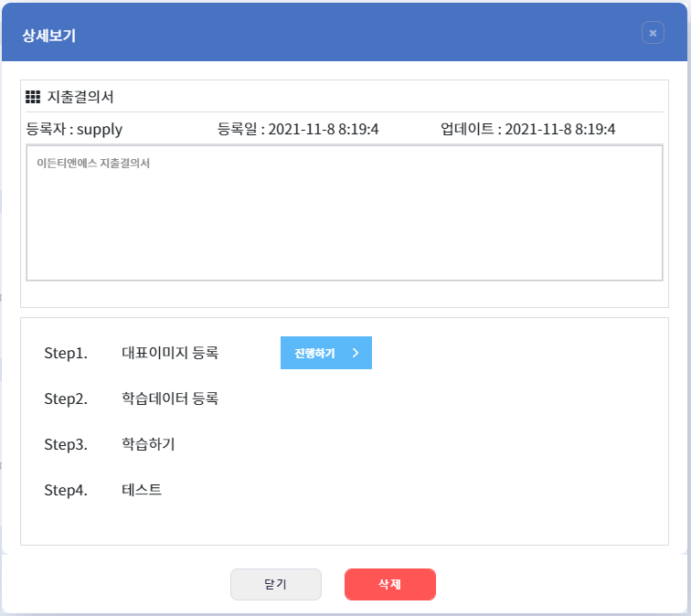Click the 테스트 step text
Screen dimensions: 691x616
(x=142, y=490)
